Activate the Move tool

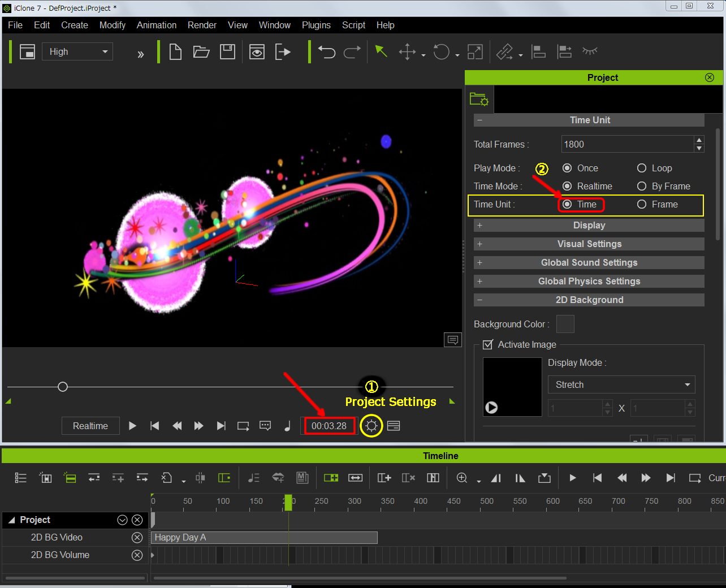point(407,52)
